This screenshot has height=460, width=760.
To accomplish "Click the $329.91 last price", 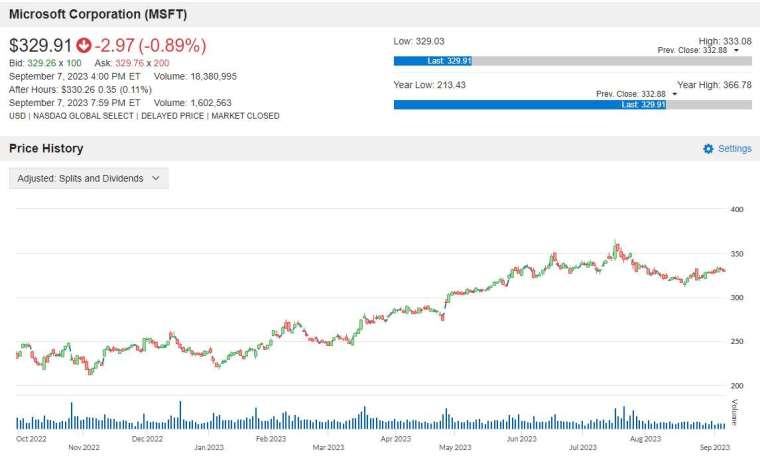I will 40,46.
